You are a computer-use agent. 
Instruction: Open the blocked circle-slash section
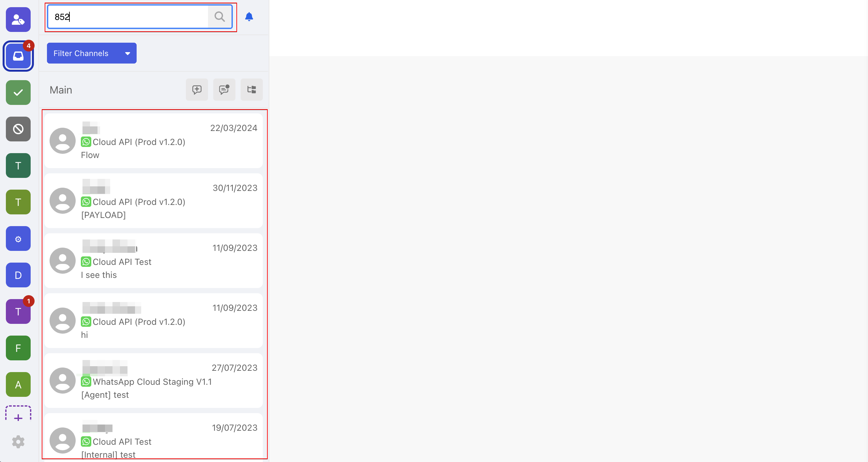click(18, 129)
